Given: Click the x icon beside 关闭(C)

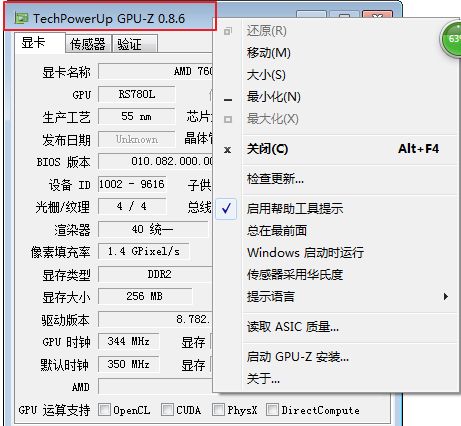Looking at the screenshot, I should pos(228,150).
